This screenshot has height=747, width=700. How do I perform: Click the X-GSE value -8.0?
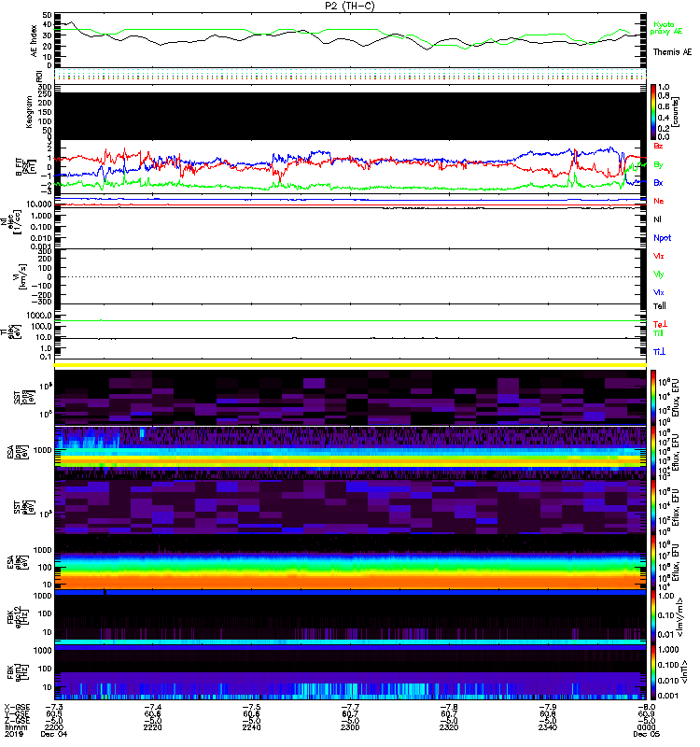click(646, 708)
